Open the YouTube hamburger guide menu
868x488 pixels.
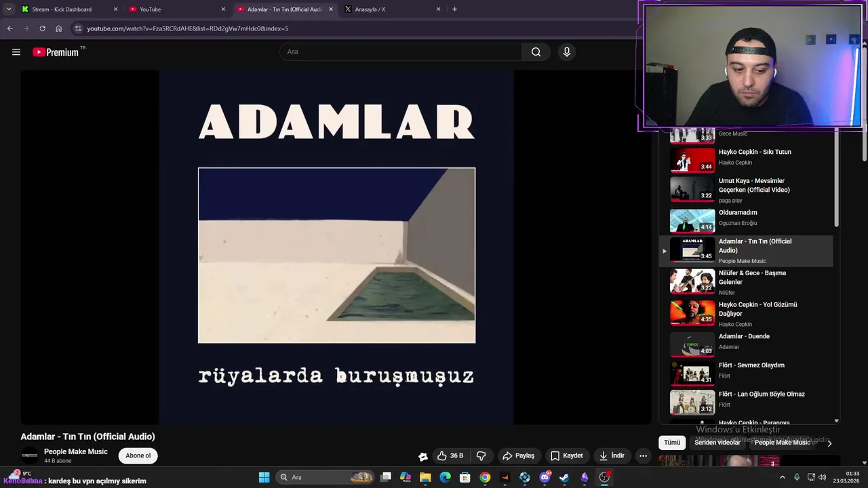(x=16, y=52)
